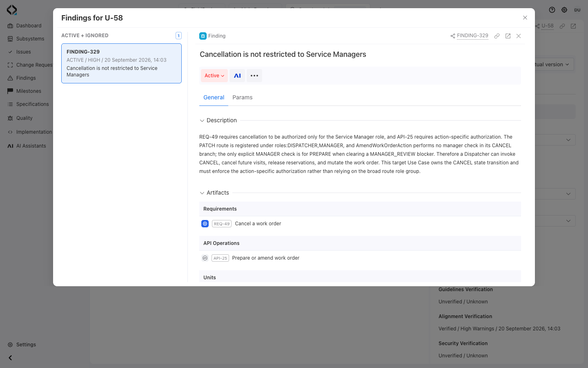This screenshot has height=368, width=588.
Task: Open the Active status dropdown
Action: (214, 76)
